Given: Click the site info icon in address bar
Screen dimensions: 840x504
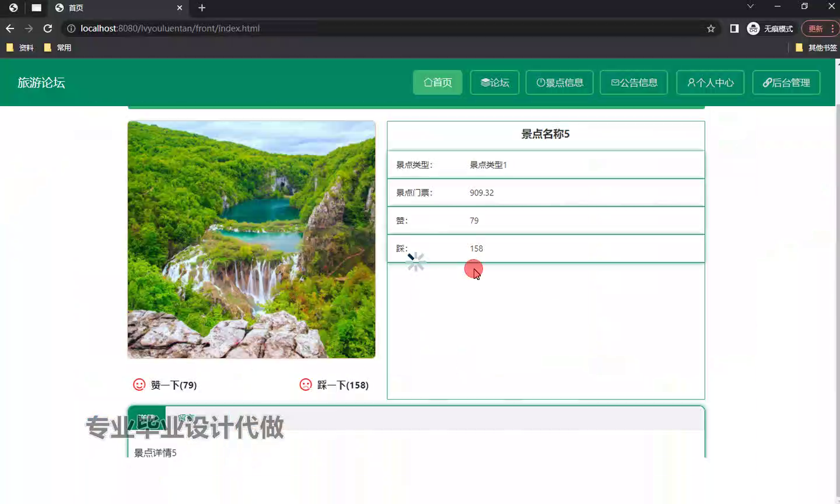Looking at the screenshot, I should [71, 28].
